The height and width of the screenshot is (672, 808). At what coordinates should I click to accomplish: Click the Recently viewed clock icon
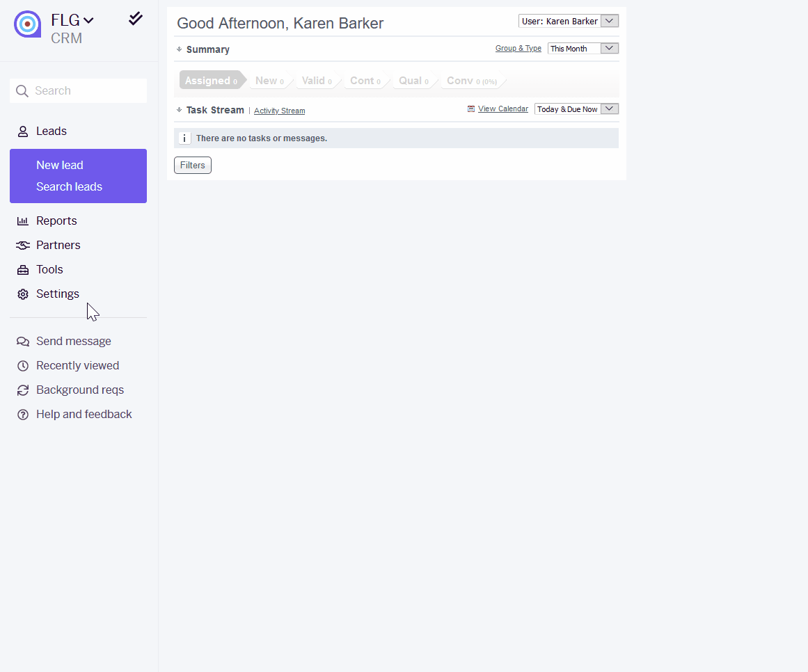coord(23,366)
